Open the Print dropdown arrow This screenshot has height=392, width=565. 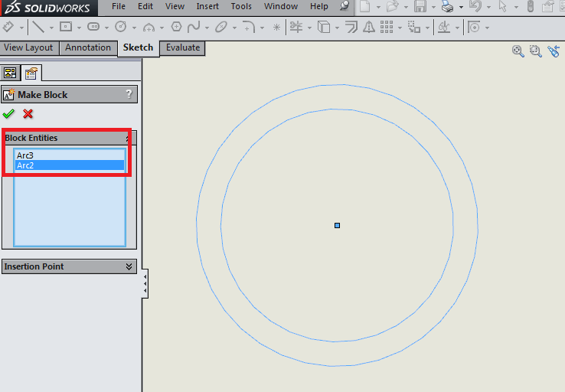(x=461, y=7)
